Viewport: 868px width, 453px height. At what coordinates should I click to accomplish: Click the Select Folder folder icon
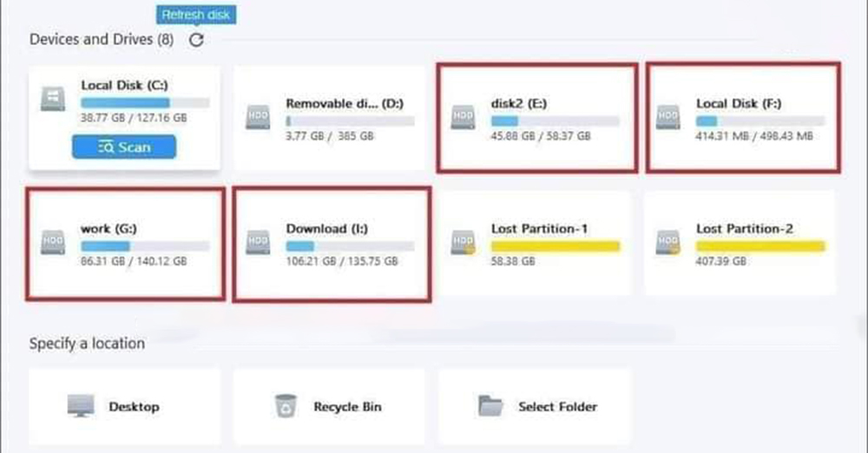point(490,406)
